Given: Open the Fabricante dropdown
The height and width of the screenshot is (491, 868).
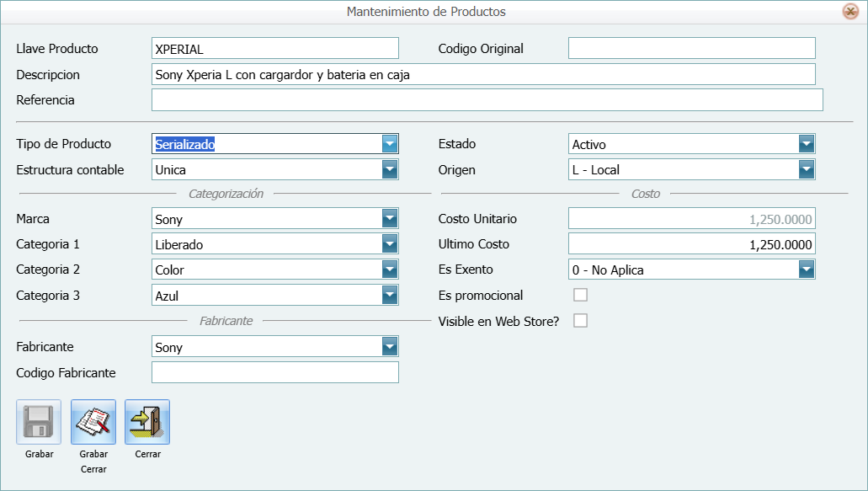Looking at the screenshot, I should pos(389,347).
